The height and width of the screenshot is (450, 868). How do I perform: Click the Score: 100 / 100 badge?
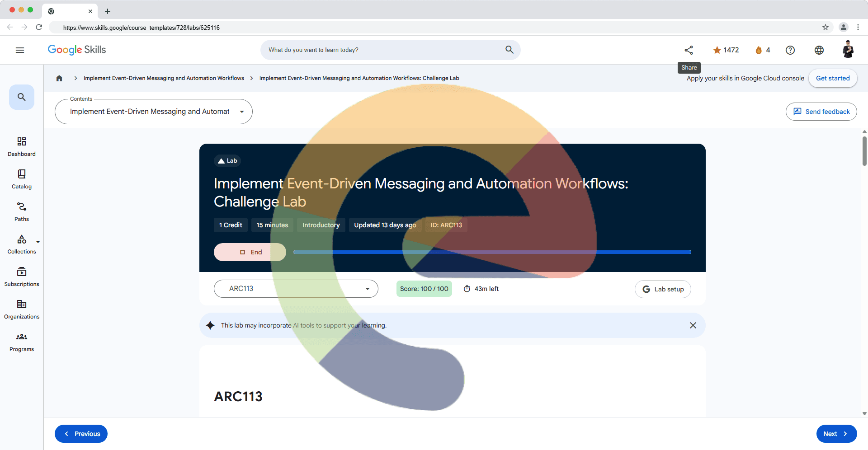point(424,289)
